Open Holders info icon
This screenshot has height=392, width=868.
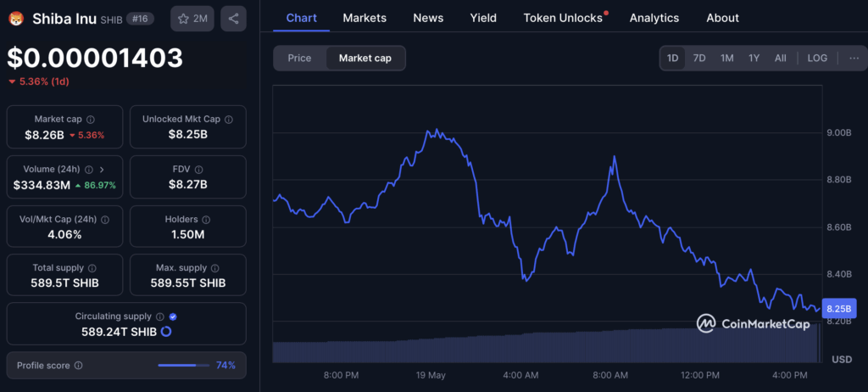207,220
